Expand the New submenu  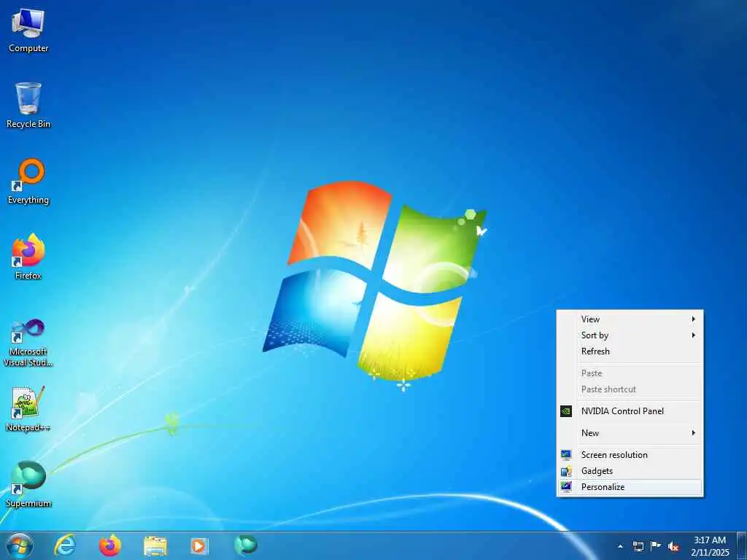pos(630,433)
